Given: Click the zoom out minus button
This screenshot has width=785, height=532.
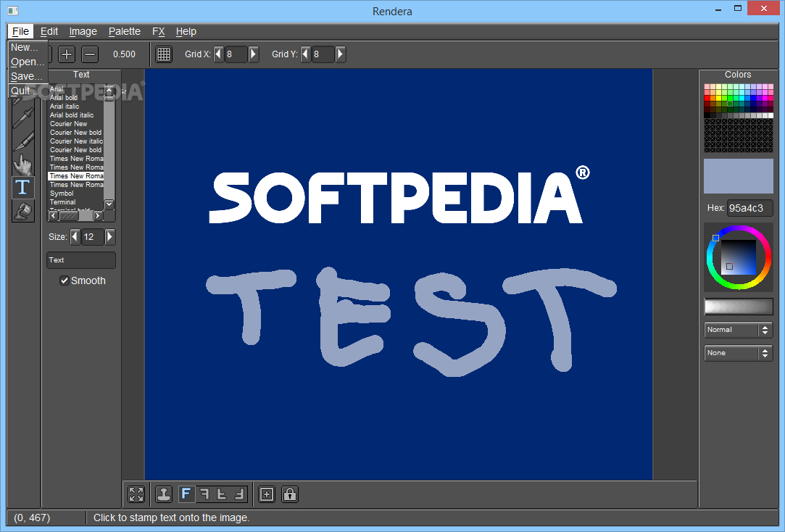Looking at the screenshot, I should pos(90,54).
